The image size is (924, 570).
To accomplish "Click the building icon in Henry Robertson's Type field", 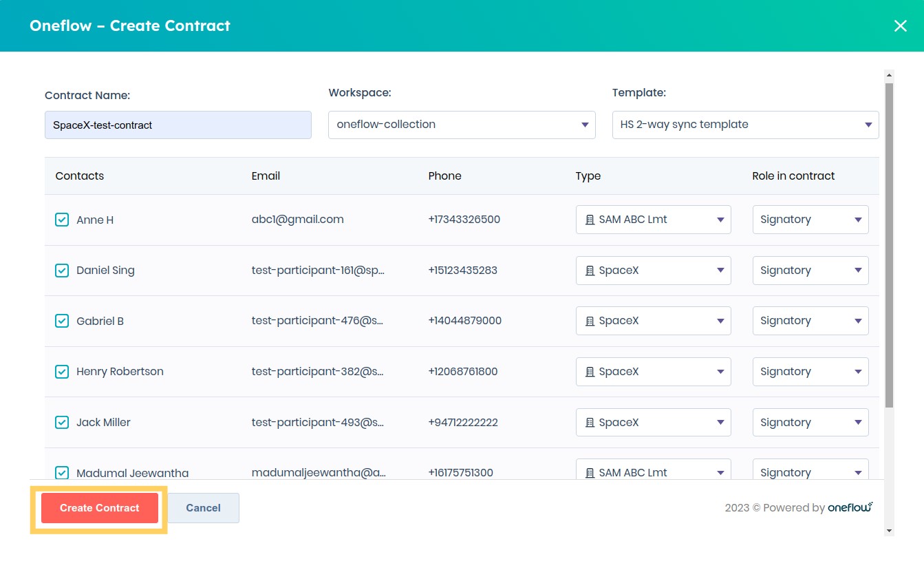I will 590,371.
